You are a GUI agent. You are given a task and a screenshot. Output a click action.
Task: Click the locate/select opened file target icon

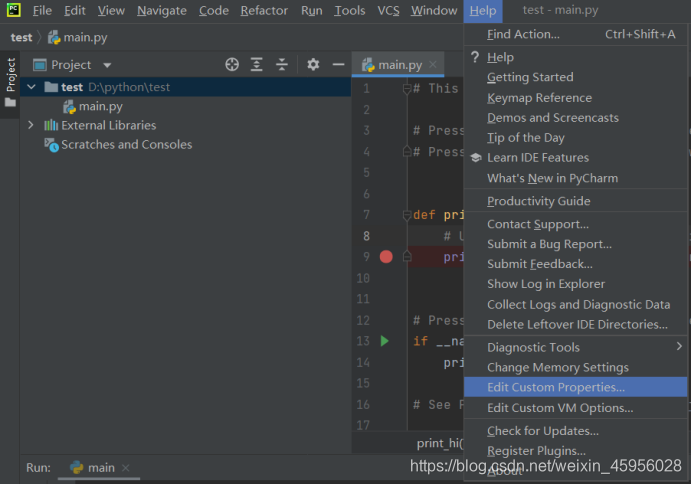click(x=232, y=65)
